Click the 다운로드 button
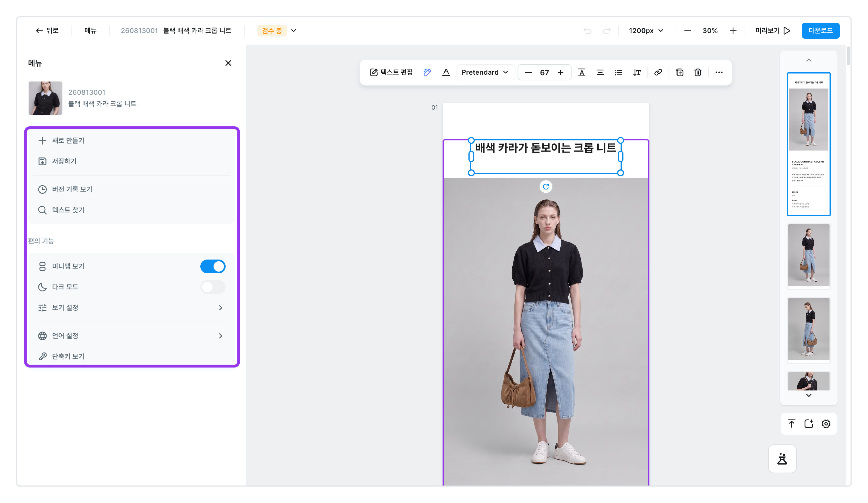The height and width of the screenshot is (503, 868). (820, 31)
